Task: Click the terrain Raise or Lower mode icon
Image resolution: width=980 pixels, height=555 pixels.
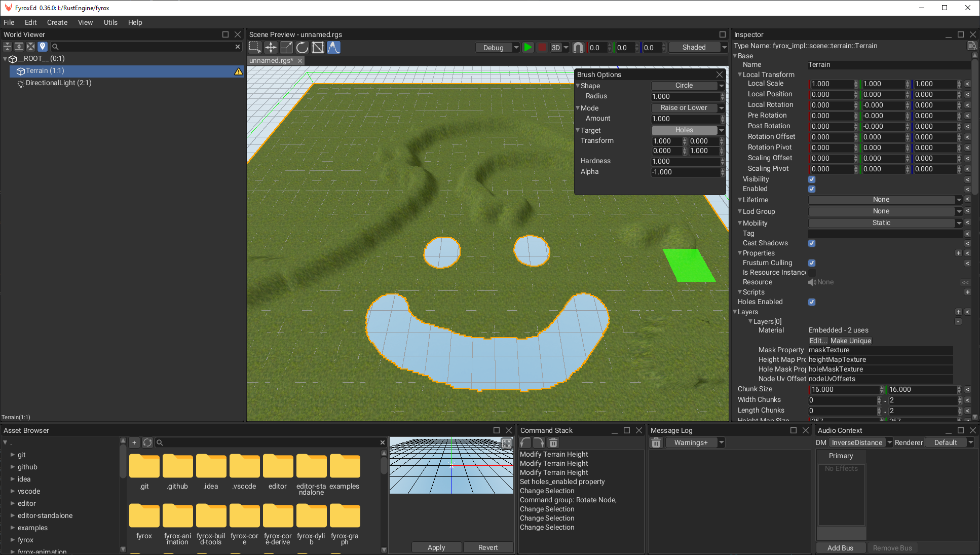Action: (x=334, y=47)
